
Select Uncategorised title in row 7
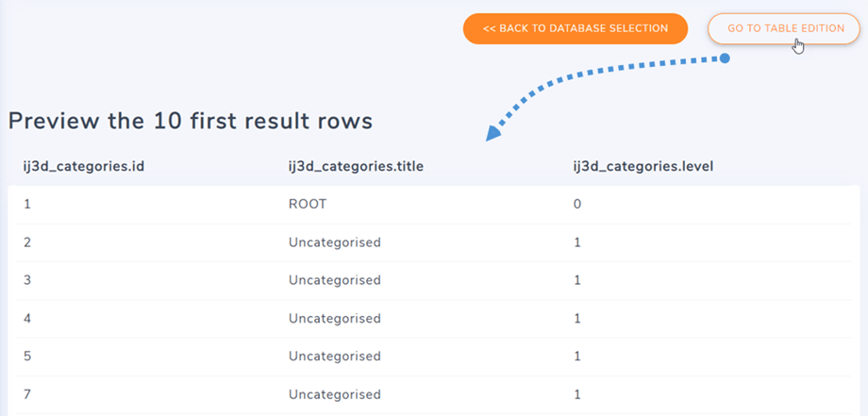click(334, 394)
